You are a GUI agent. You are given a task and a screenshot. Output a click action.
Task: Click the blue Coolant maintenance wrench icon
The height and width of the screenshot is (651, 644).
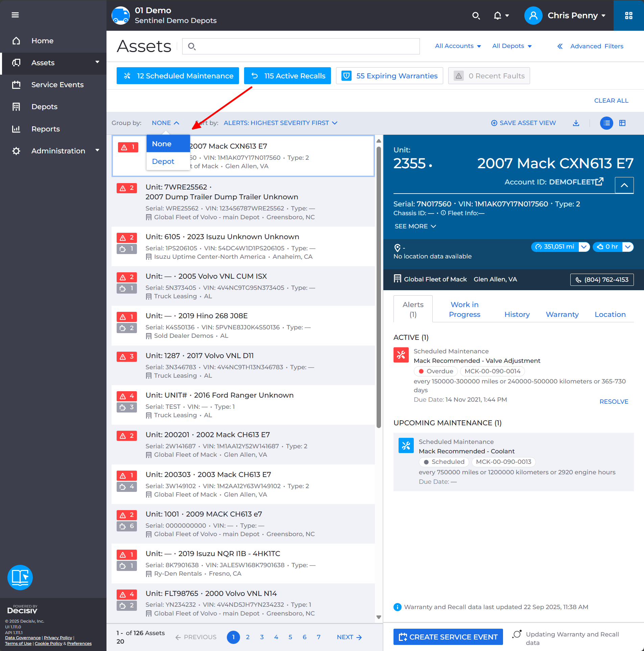(406, 445)
